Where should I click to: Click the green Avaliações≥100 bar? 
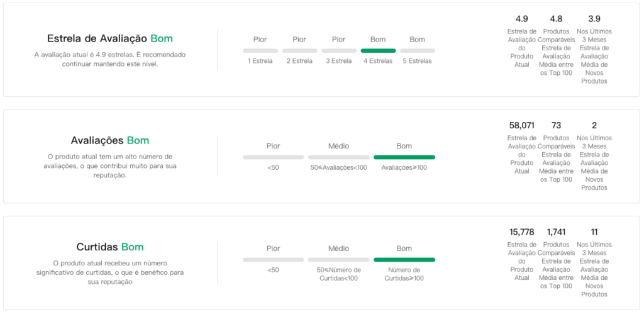tap(404, 157)
